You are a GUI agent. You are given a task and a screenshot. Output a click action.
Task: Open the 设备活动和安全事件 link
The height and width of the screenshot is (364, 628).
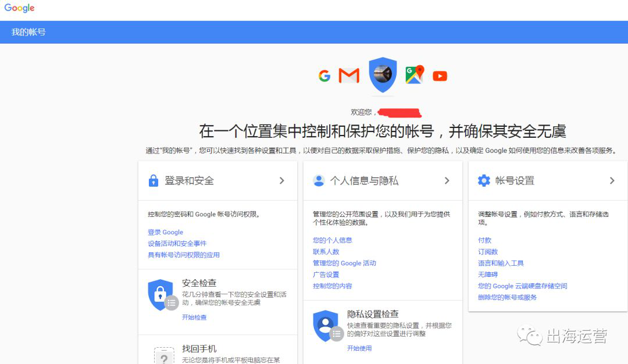[x=177, y=244]
